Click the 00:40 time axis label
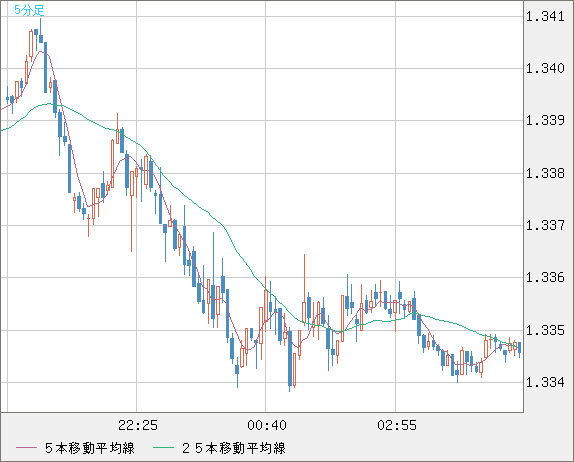574x462 pixels. tap(267, 425)
